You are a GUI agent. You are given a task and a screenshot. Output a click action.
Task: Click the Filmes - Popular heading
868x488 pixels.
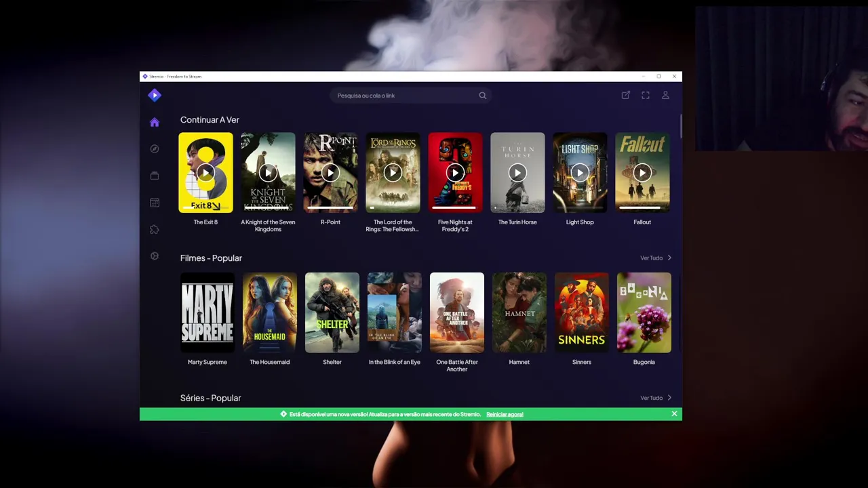click(211, 258)
